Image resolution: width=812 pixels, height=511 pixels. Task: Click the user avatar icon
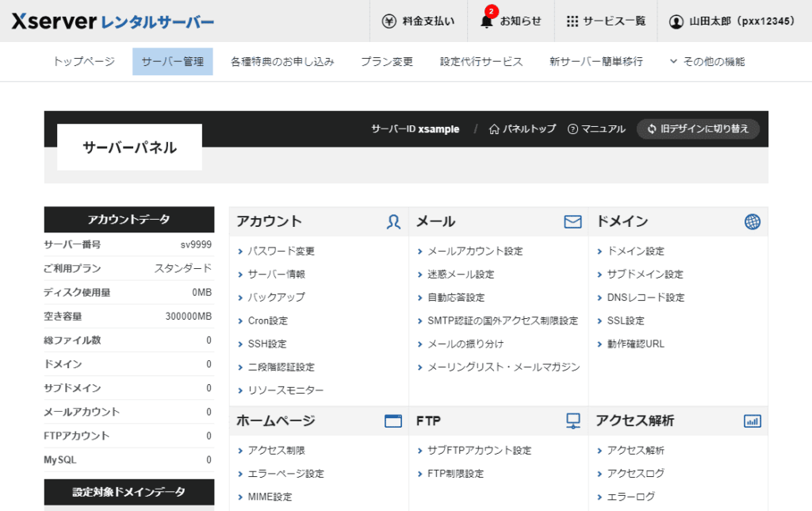[x=676, y=21]
